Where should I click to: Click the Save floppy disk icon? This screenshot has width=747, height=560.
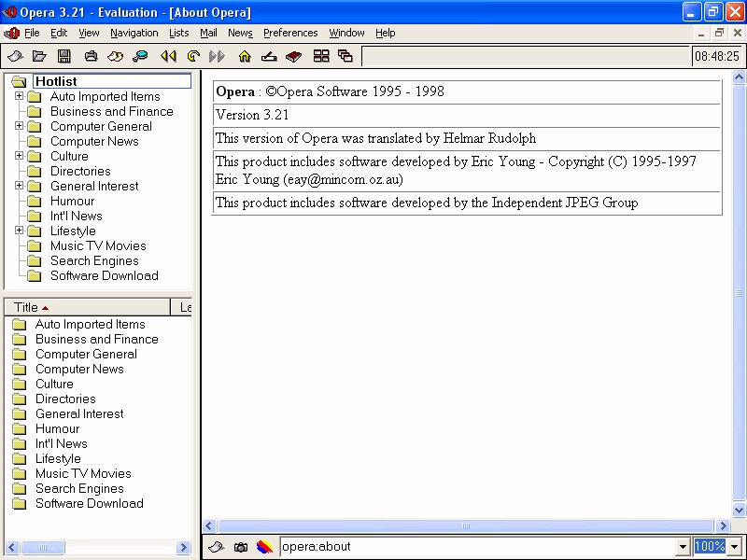click(63, 56)
